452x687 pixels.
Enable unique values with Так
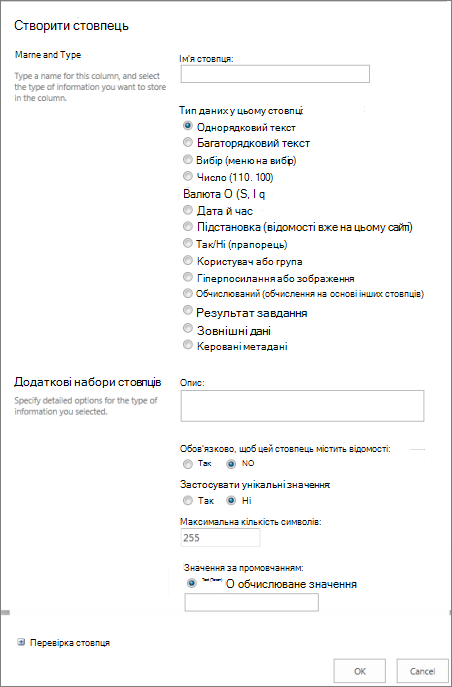point(188,500)
